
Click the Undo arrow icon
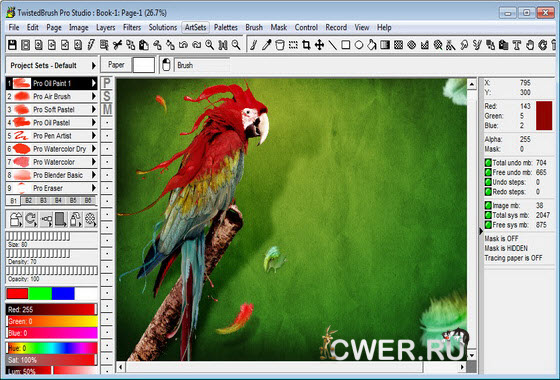point(183,45)
